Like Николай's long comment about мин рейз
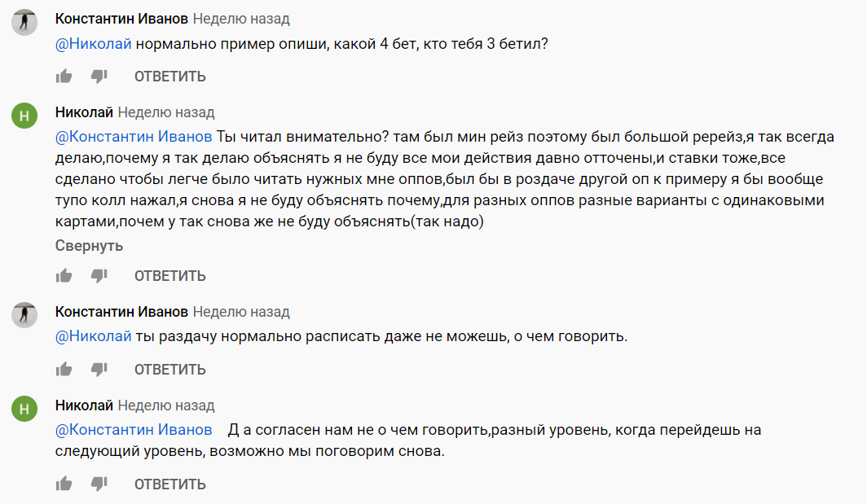 click(64, 276)
